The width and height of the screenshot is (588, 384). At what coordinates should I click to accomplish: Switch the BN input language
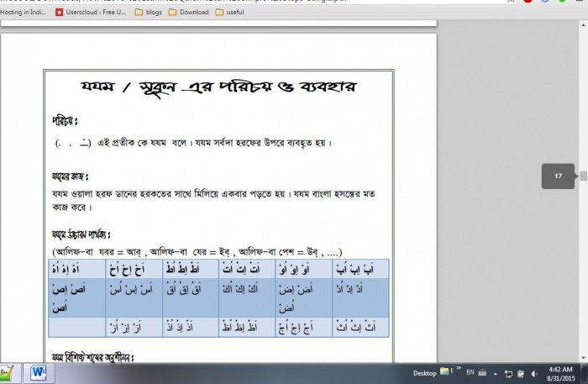click(470, 372)
